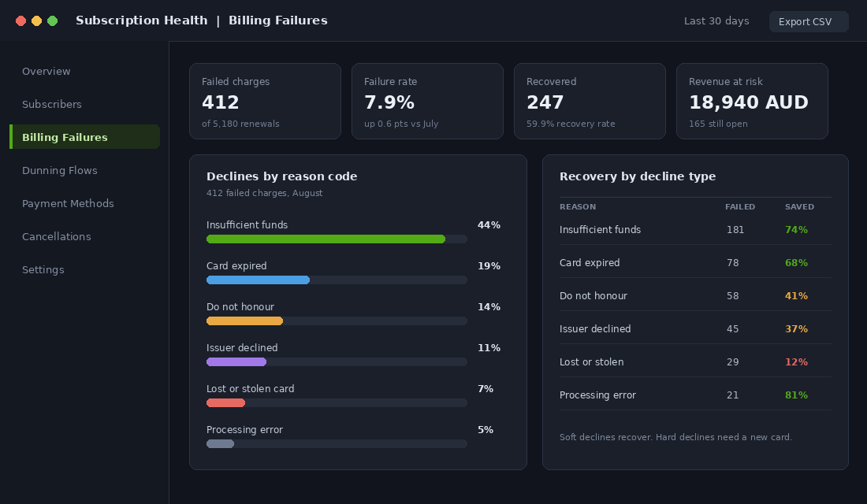867x504 pixels.
Task: Click the Export CSV button
Action: 809,21
